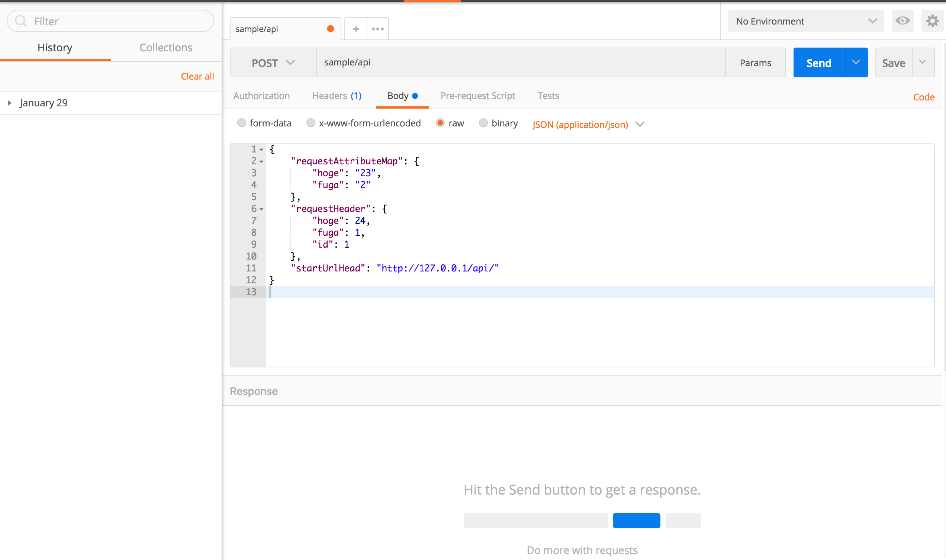The height and width of the screenshot is (560, 946).
Task: Open tab options with the three-dots icon
Action: pyautogui.click(x=378, y=29)
